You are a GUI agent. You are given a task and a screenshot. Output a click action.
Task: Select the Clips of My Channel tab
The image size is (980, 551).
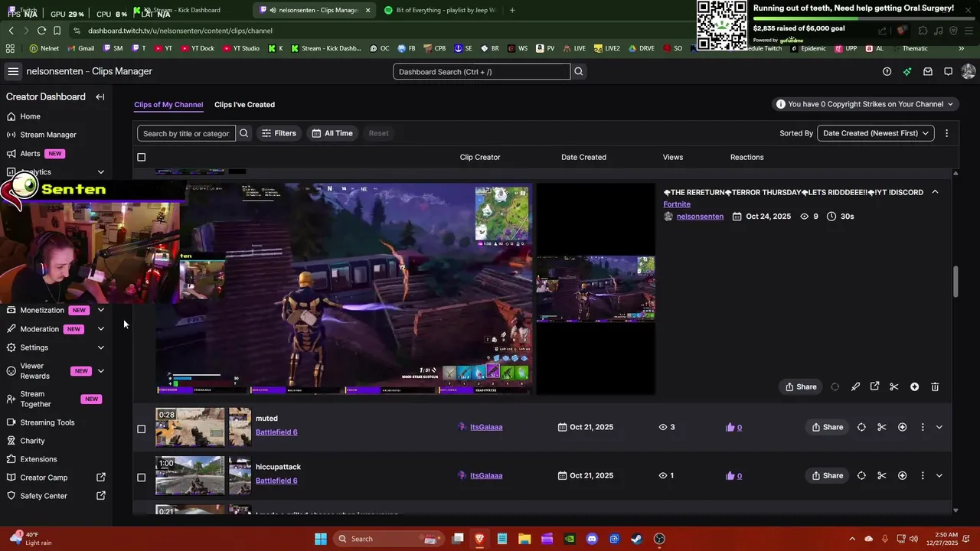pos(168,105)
